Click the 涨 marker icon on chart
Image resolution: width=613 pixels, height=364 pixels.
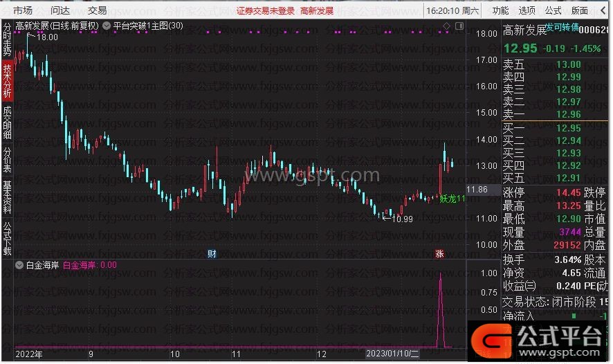(x=439, y=254)
